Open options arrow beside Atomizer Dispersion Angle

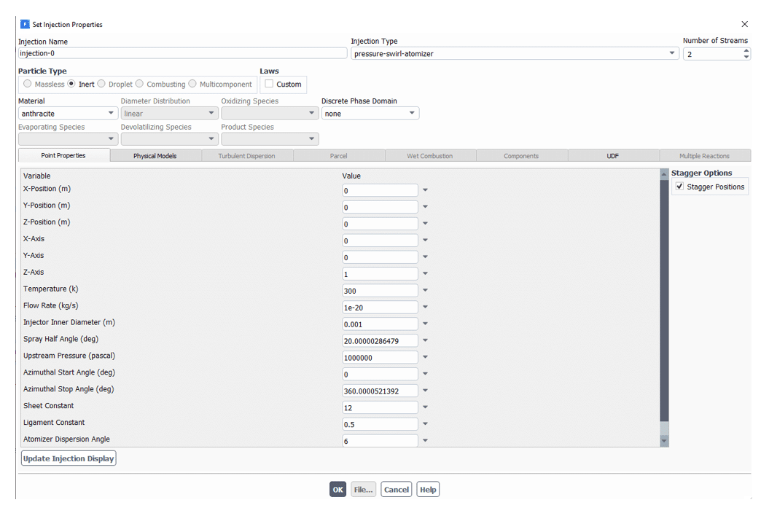[x=425, y=441]
